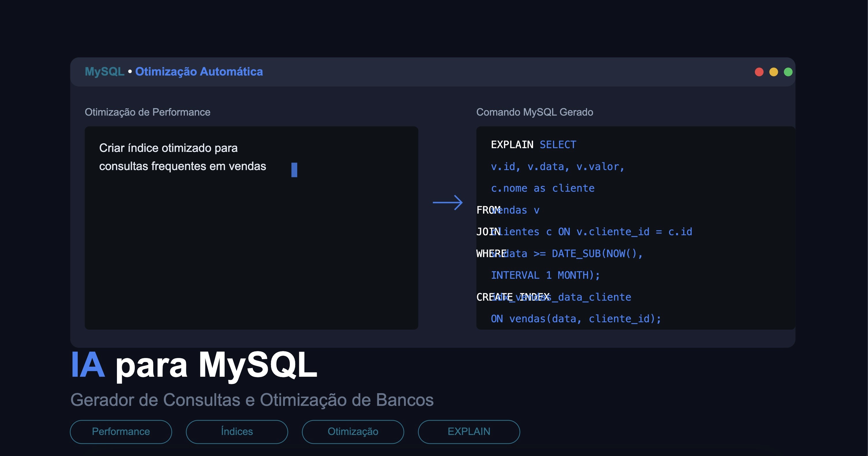This screenshot has height=456, width=868.
Task: Click 'Otimização de Performance' label
Action: coord(147,112)
